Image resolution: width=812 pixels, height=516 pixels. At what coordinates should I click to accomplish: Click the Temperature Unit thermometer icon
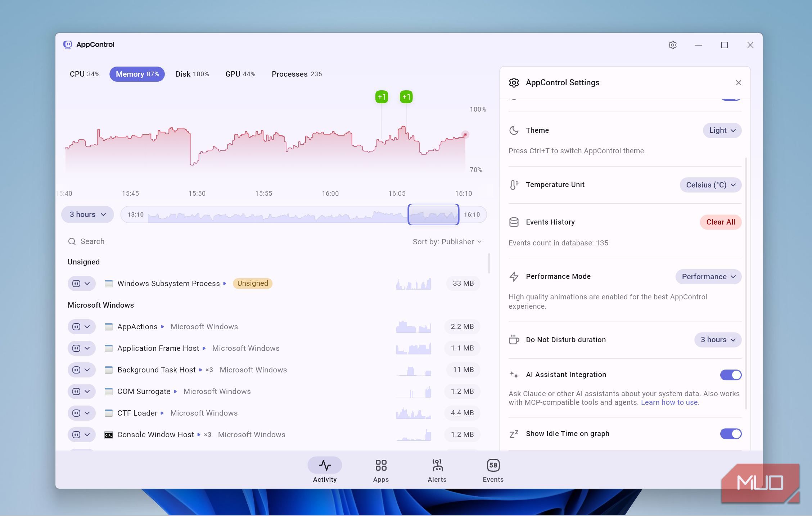pos(514,185)
